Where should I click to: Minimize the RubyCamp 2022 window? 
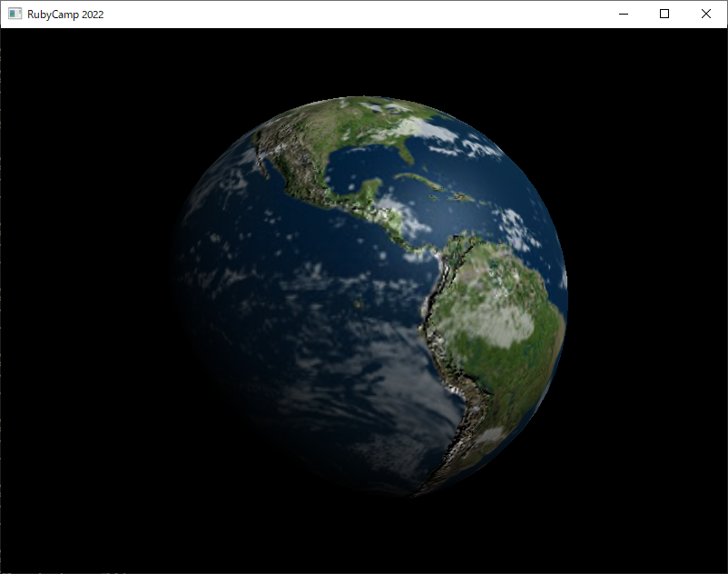624,14
